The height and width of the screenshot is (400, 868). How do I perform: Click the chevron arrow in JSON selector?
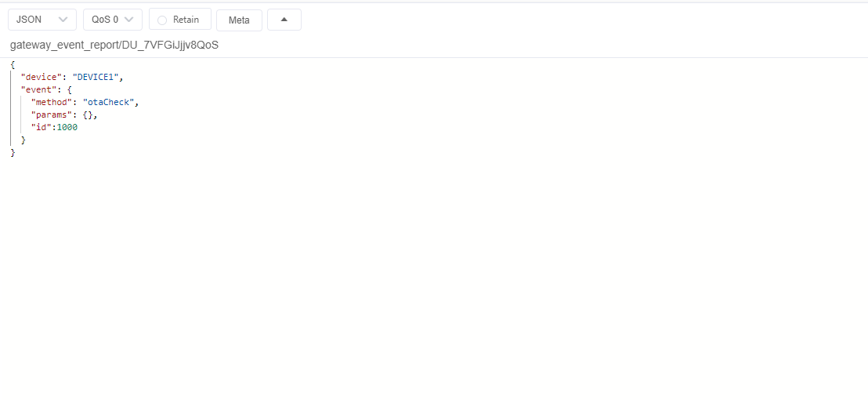pyautogui.click(x=63, y=20)
